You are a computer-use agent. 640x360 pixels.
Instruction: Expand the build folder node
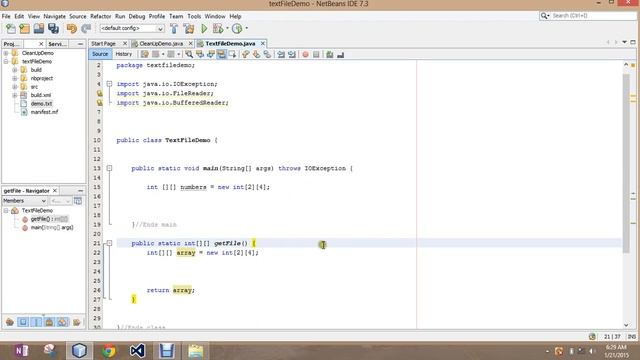(15, 70)
